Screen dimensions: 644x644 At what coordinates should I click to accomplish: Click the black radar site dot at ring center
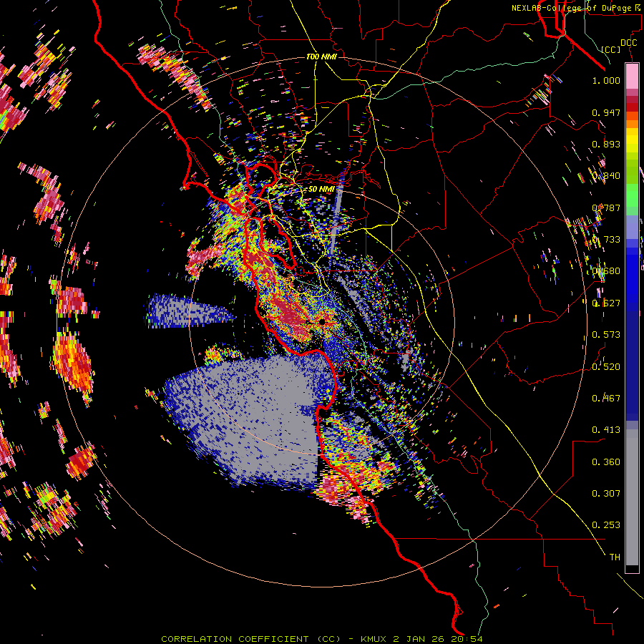(323, 322)
